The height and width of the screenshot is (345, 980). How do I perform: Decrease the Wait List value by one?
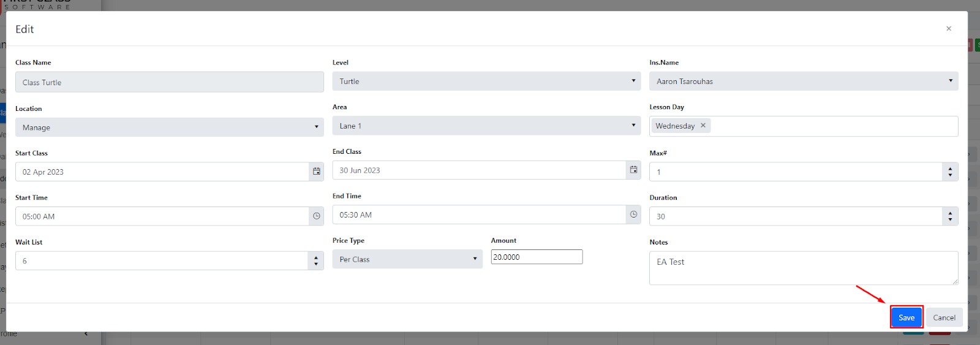pos(315,264)
